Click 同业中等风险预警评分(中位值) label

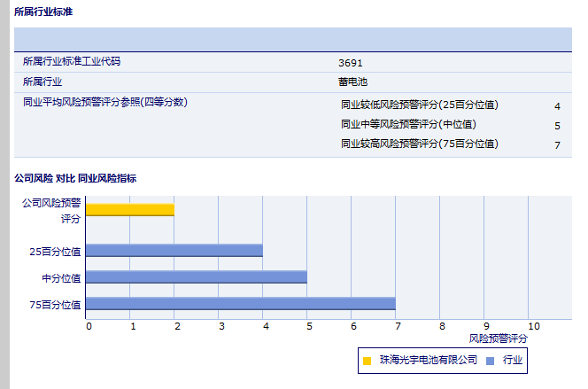[408, 124]
